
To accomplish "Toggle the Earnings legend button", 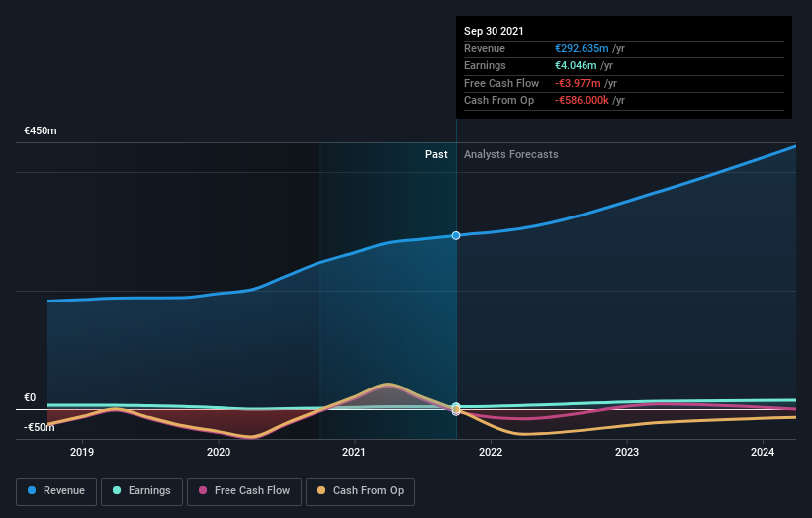I will (x=141, y=491).
